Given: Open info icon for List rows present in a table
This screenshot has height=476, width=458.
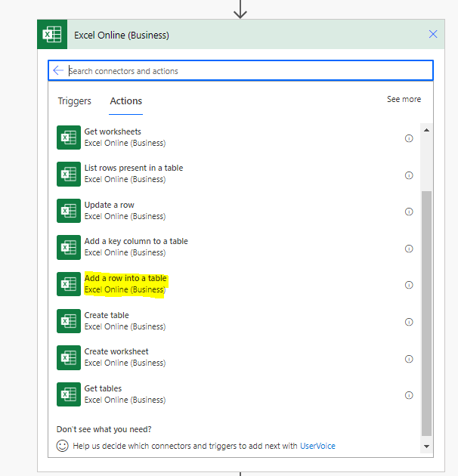Looking at the screenshot, I should pos(409,175).
